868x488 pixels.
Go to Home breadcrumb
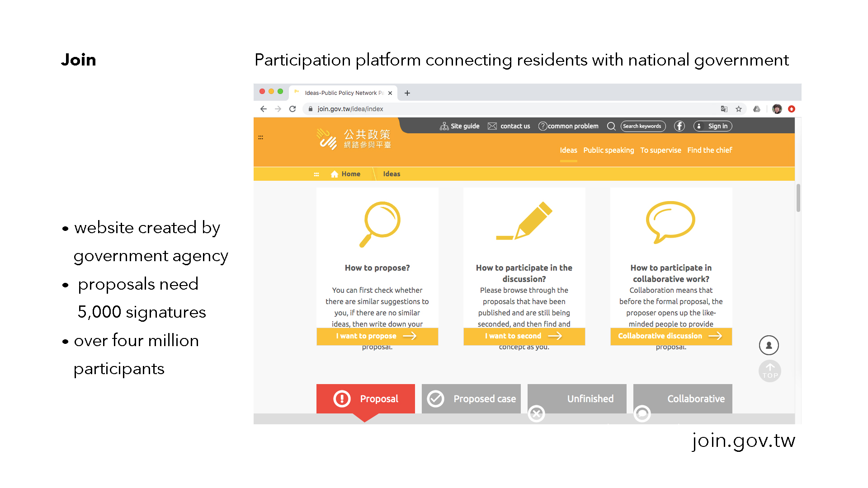tap(346, 174)
